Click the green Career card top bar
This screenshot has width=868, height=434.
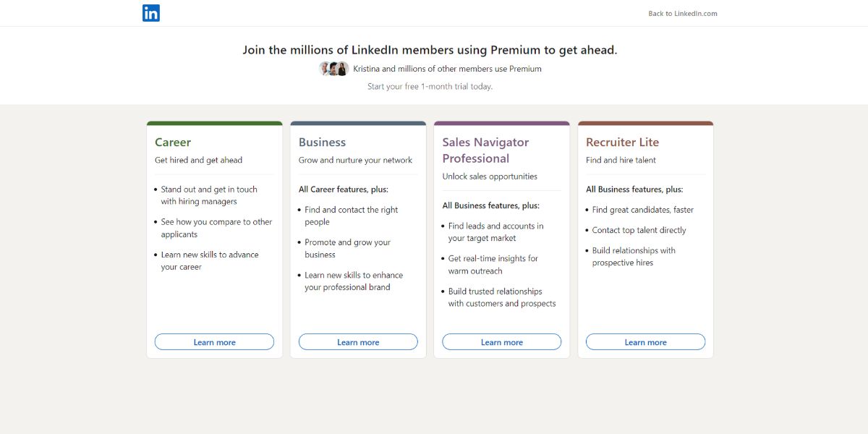point(214,124)
